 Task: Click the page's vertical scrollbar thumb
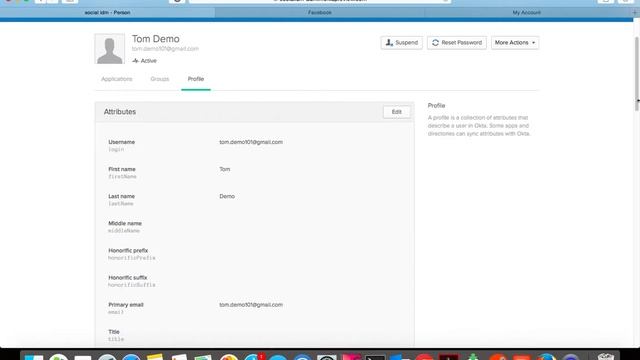pos(637,73)
